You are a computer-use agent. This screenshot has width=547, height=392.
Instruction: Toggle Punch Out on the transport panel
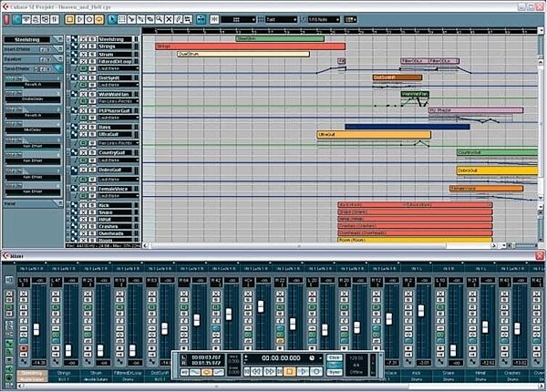coord(219,373)
